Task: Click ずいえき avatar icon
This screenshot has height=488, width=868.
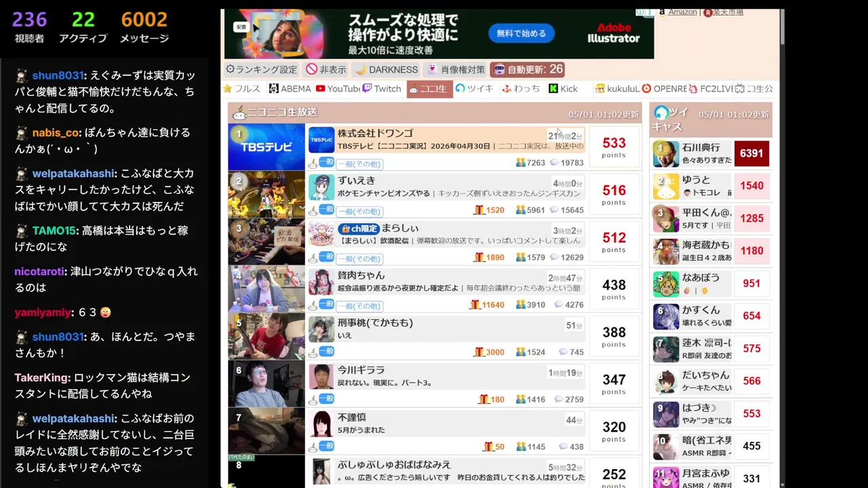Action: point(321,187)
